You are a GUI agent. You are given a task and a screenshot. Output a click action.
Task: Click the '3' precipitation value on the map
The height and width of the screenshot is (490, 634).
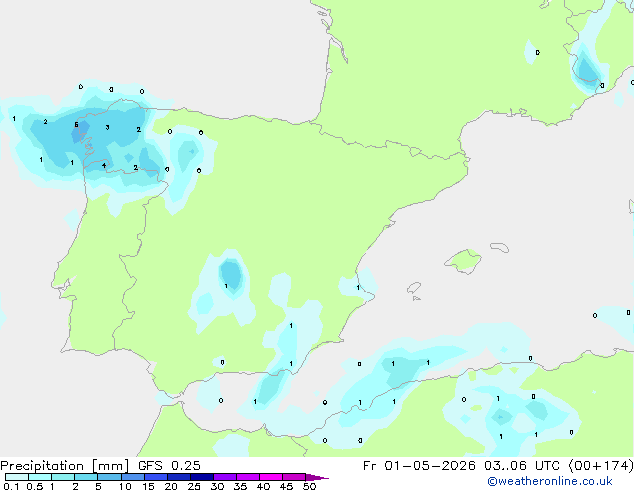click(107, 127)
